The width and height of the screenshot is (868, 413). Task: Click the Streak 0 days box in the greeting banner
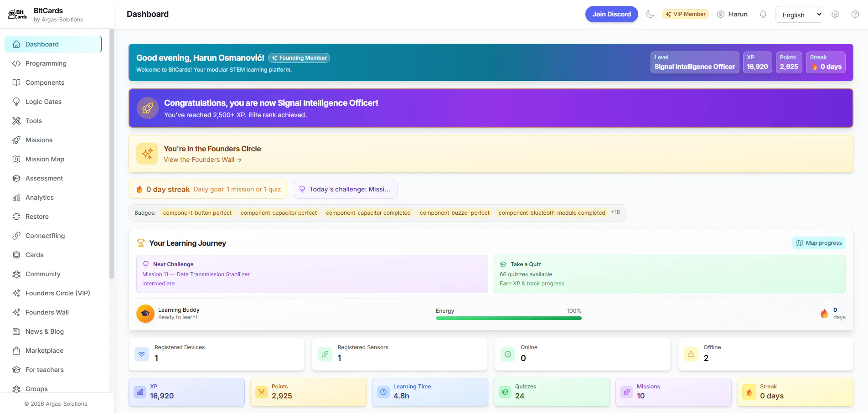click(x=826, y=62)
